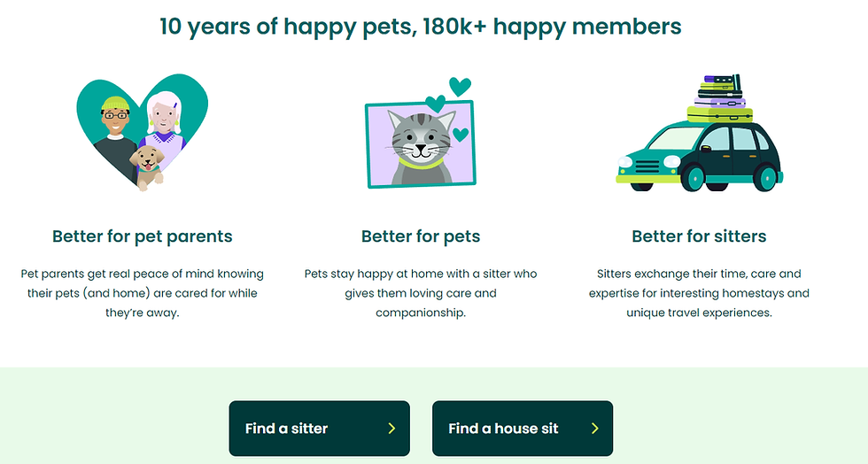Click the white-haired woman in the heart

pyautogui.click(x=163, y=124)
